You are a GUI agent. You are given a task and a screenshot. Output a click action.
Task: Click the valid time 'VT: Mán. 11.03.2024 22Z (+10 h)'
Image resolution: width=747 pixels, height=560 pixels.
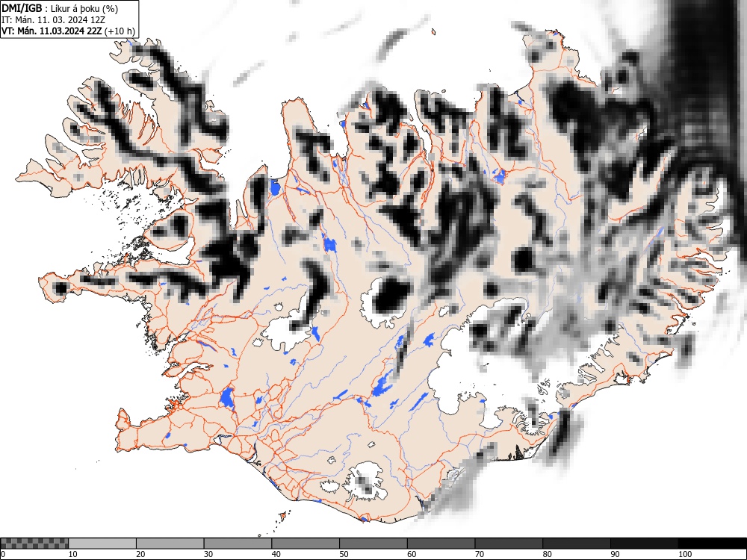tap(68, 31)
